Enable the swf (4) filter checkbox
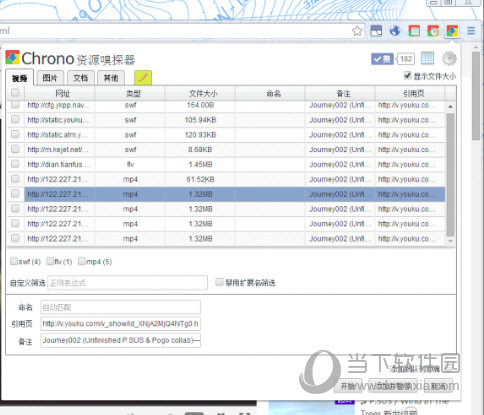The image size is (484, 415). click(x=14, y=261)
